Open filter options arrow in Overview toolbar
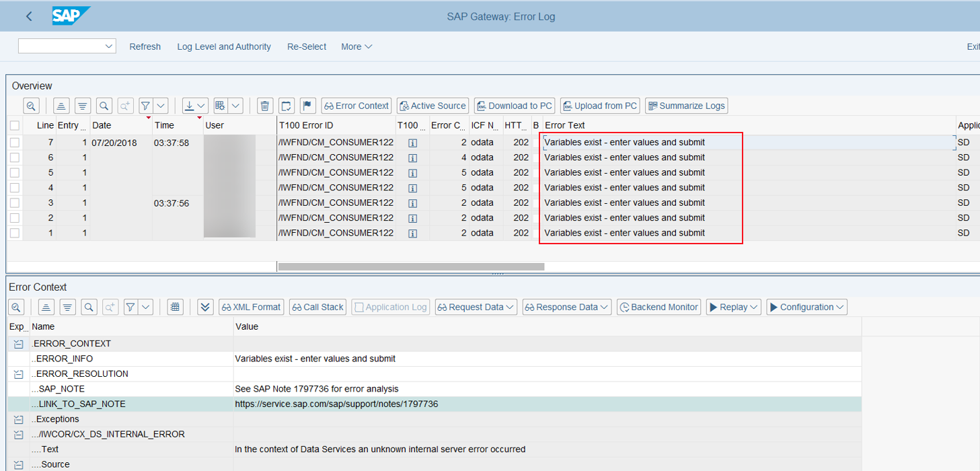980x471 pixels. [x=161, y=106]
